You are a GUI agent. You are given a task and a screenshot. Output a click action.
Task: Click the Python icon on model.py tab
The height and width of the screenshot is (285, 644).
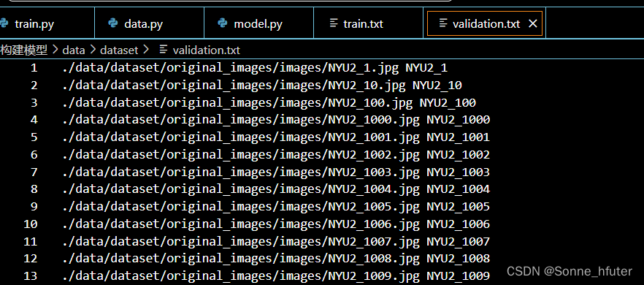click(222, 23)
